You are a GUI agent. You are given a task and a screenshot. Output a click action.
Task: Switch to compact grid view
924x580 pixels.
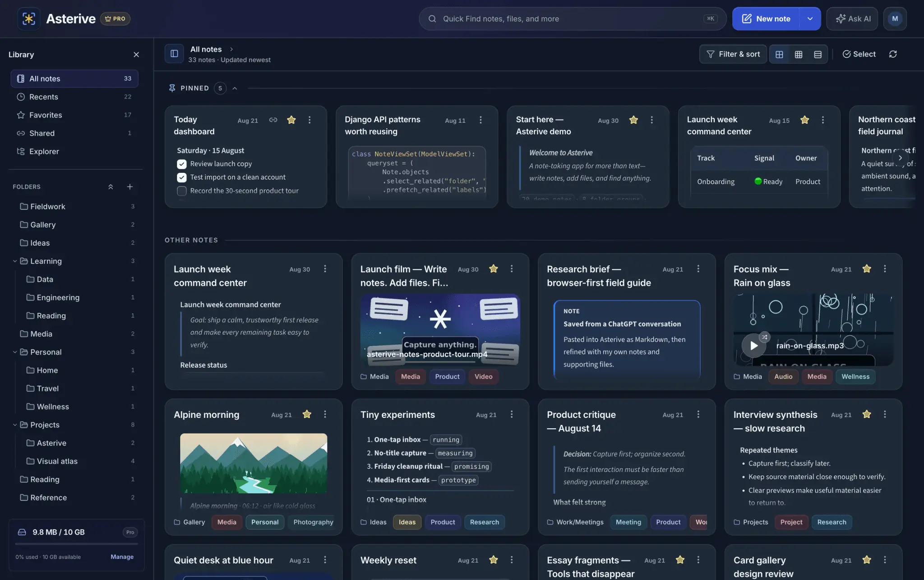click(799, 54)
